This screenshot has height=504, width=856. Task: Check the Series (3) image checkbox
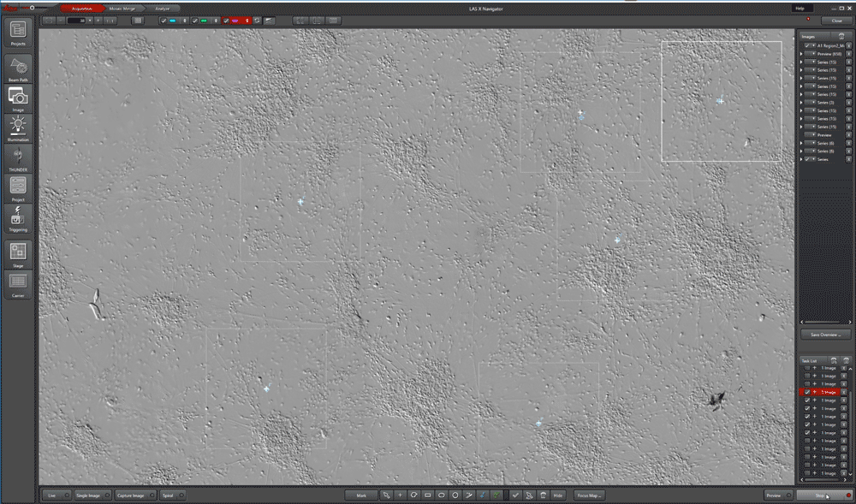pyautogui.click(x=807, y=103)
